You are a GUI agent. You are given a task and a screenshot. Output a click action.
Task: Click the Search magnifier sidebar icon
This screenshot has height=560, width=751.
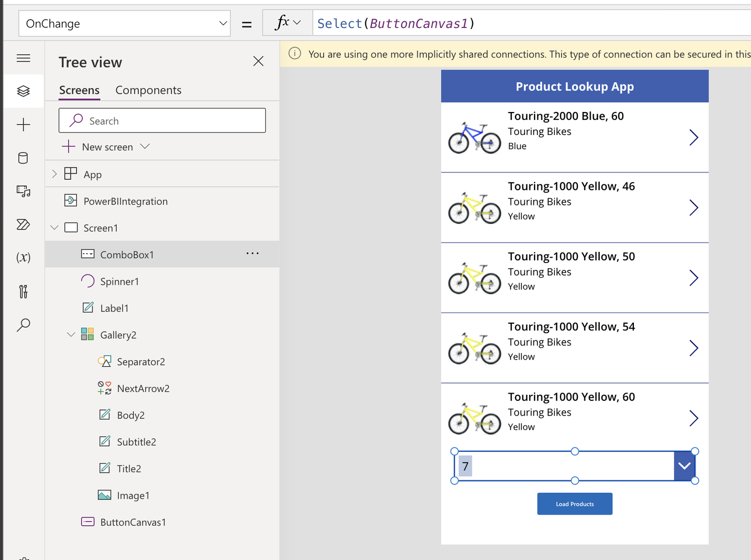click(x=24, y=325)
